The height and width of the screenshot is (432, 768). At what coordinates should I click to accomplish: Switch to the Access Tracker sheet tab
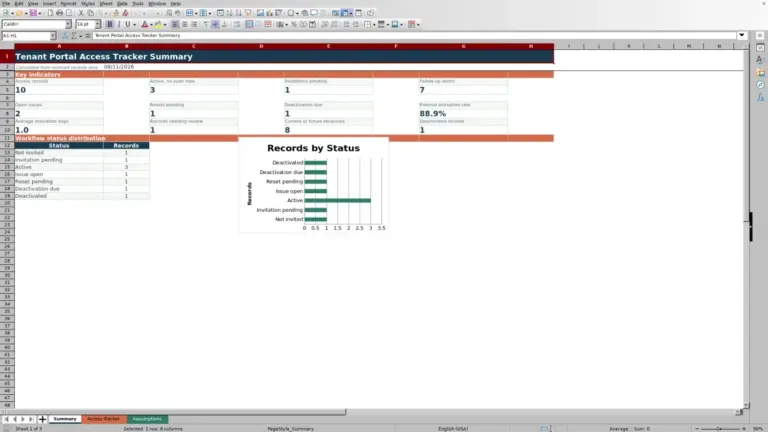coord(103,419)
